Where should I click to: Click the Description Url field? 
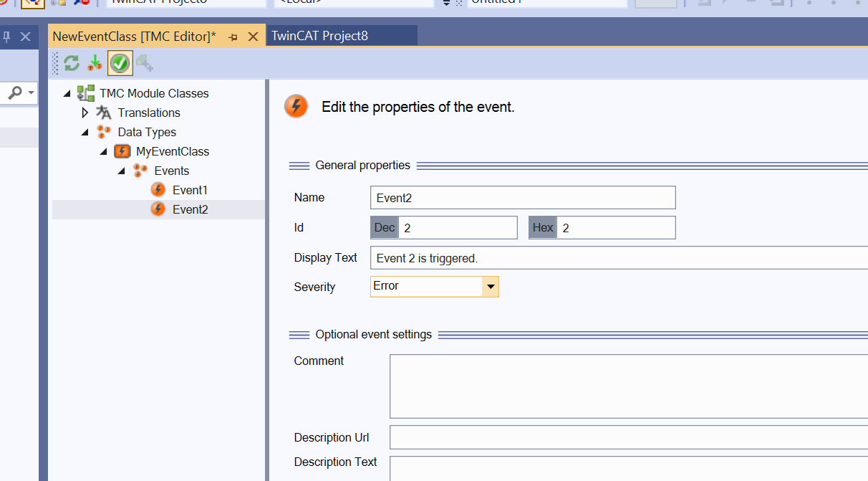click(629, 437)
